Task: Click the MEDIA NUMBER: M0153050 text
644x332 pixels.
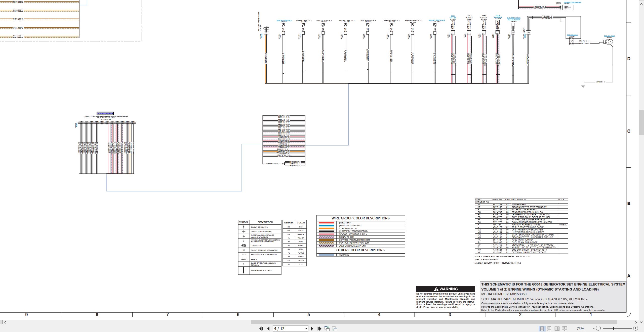Action: coord(504,294)
